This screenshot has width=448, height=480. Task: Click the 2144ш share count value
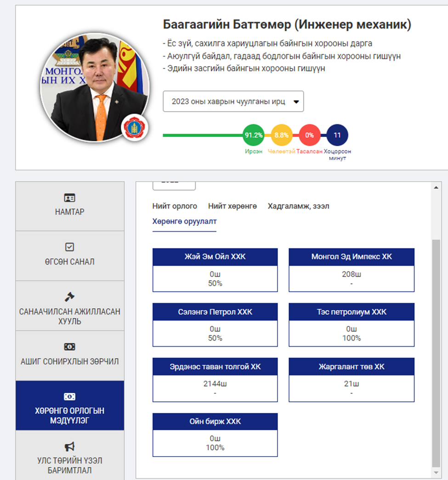215,383
